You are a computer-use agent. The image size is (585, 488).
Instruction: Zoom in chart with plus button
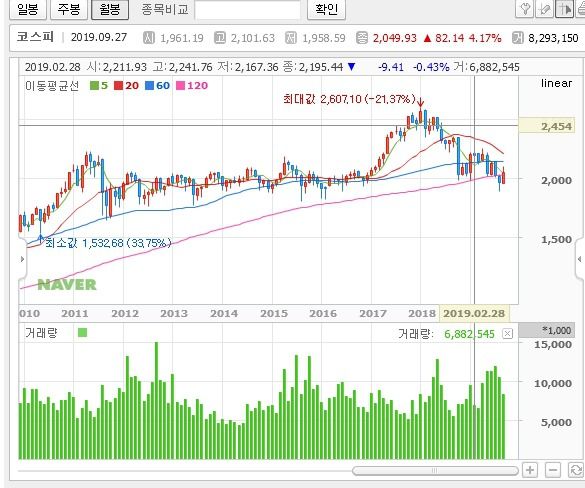tap(530, 470)
